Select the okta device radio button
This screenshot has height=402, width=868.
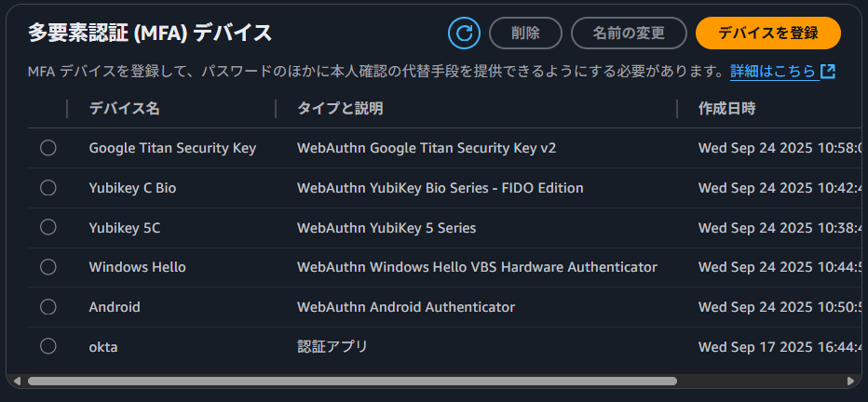(x=48, y=347)
